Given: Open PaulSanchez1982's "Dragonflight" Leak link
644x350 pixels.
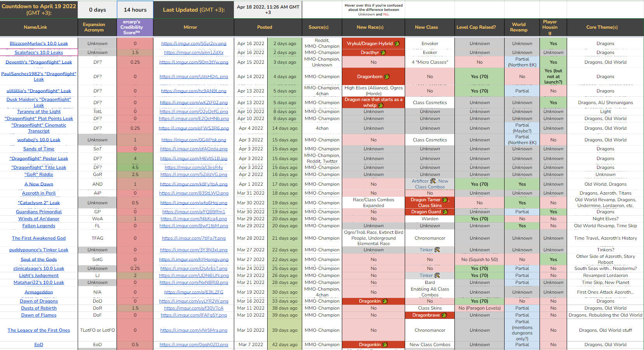Looking at the screenshot, I should point(39,77).
